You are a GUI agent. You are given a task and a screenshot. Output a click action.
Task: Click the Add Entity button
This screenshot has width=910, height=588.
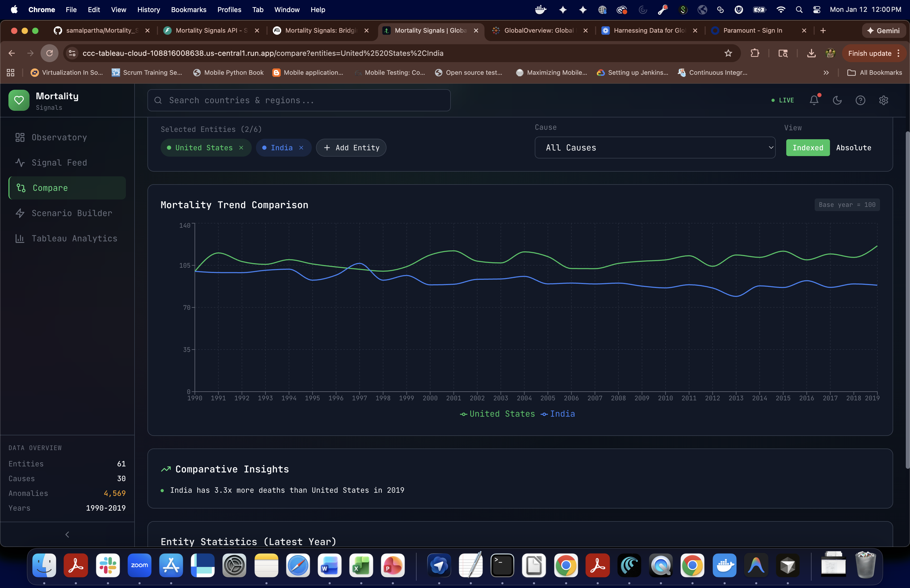pos(351,148)
